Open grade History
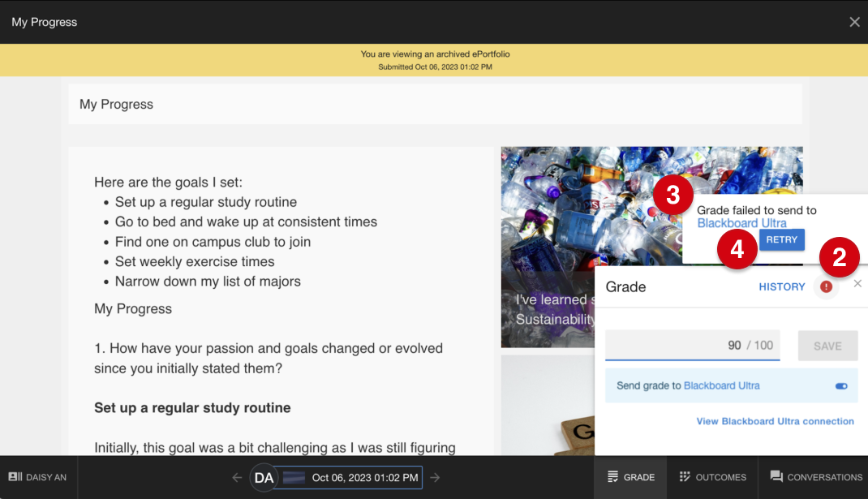This screenshot has height=499, width=868. click(782, 287)
